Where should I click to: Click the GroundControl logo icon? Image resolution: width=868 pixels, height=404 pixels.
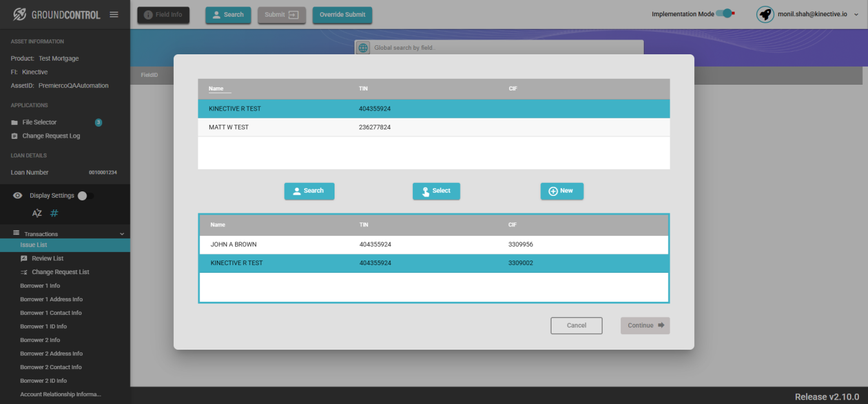(19, 14)
